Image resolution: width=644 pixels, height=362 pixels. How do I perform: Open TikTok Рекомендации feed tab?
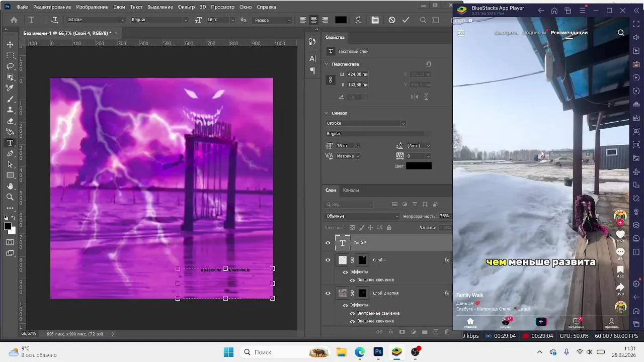click(569, 33)
